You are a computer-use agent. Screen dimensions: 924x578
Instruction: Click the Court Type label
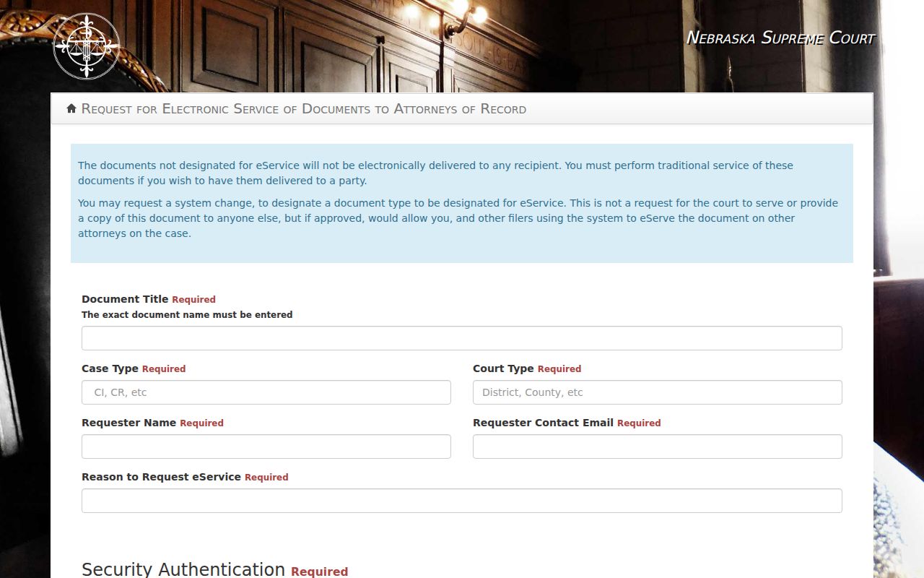click(503, 368)
